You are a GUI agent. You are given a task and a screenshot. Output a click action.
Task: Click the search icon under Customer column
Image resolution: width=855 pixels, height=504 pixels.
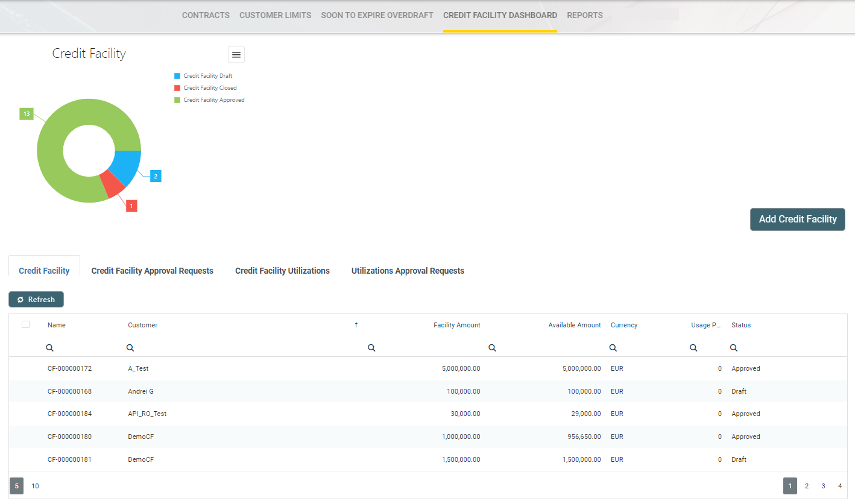(x=130, y=348)
